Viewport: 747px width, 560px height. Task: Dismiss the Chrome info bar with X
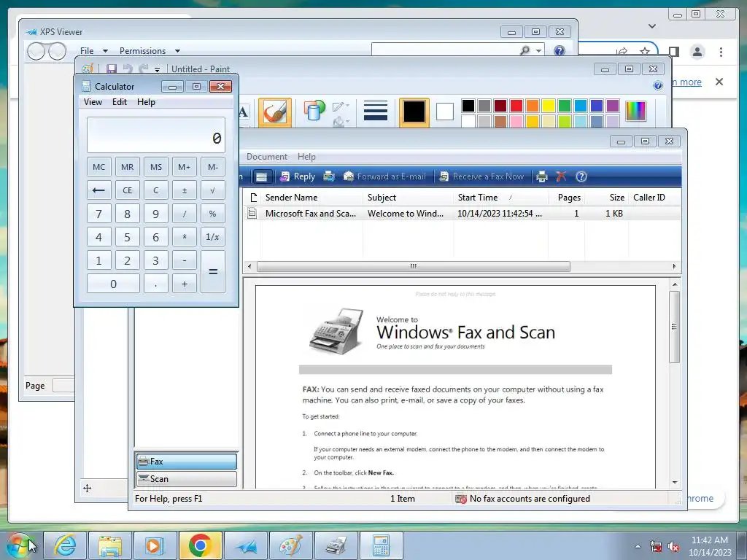click(719, 82)
